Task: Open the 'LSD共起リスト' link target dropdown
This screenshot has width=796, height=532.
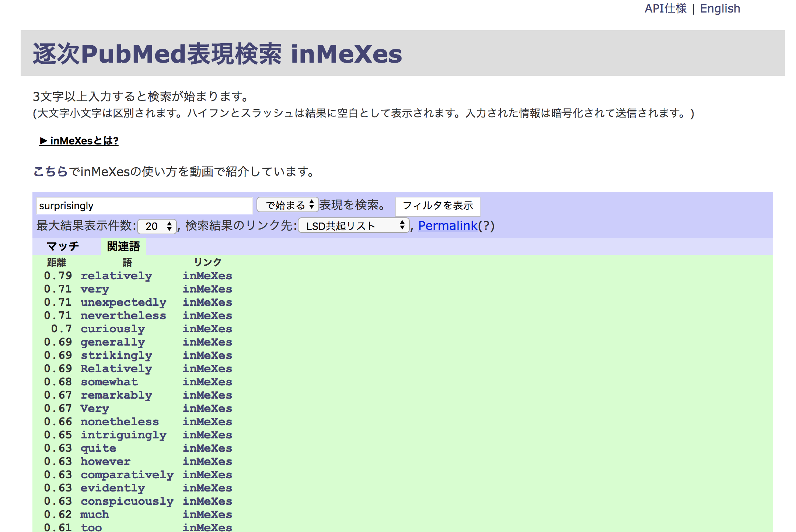Action: coord(353,225)
